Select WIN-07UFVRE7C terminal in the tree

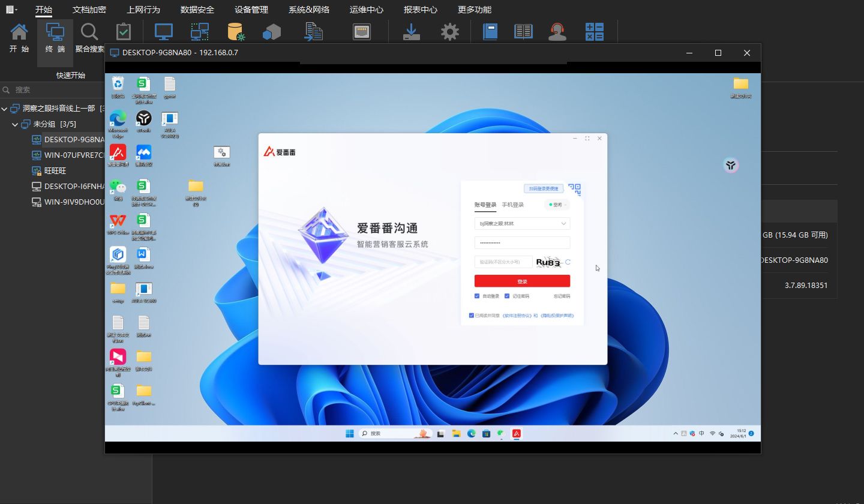pos(68,155)
